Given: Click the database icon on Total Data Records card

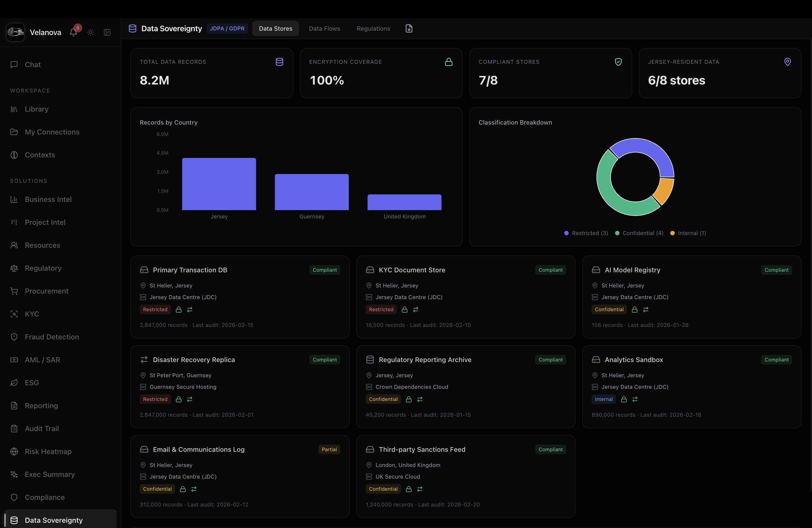Looking at the screenshot, I should (279, 62).
